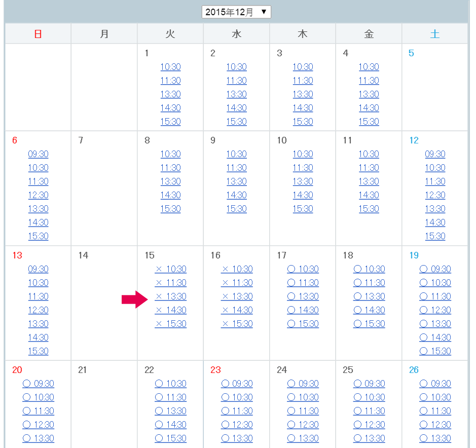Reserve ○ 13:30 on December 23
Viewport: 476px width, 448px height.
point(237,438)
